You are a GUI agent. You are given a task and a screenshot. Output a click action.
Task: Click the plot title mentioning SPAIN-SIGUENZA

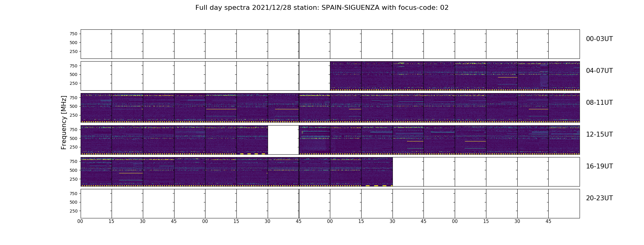(322, 8)
